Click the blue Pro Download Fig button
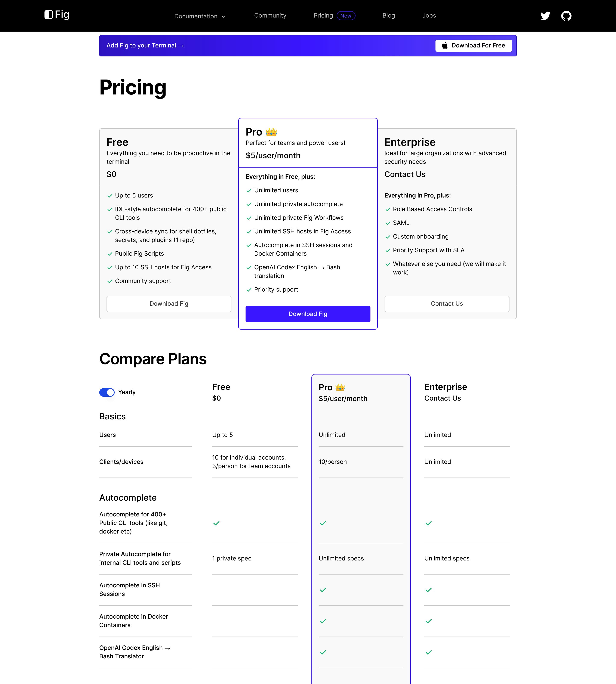The width and height of the screenshot is (616, 684). click(x=308, y=314)
